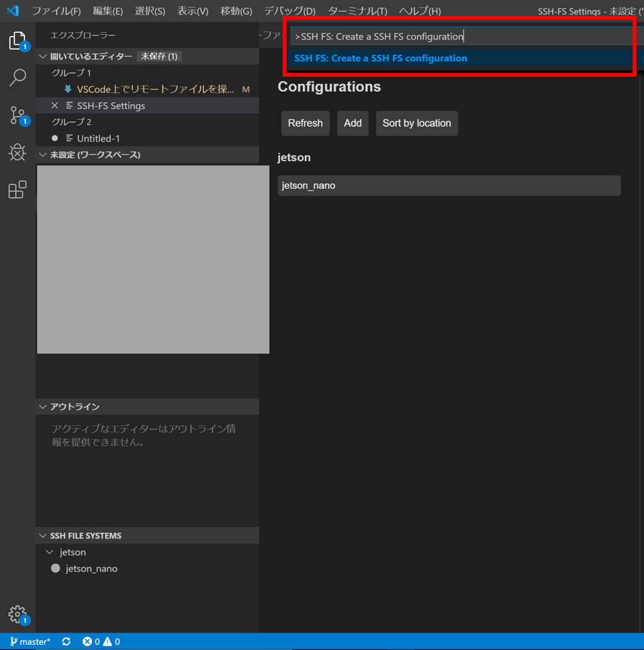Click the unsaved dot beside Untitled-1

pyautogui.click(x=55, y=138)
